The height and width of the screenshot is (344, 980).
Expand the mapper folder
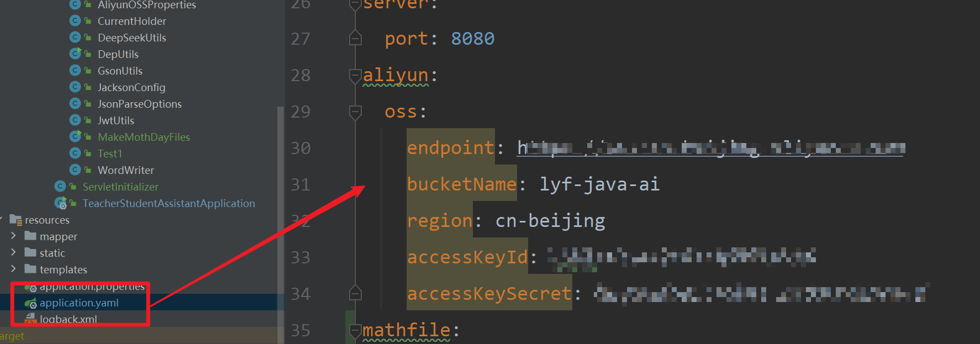pyautogui.click(x=13, y=236)
